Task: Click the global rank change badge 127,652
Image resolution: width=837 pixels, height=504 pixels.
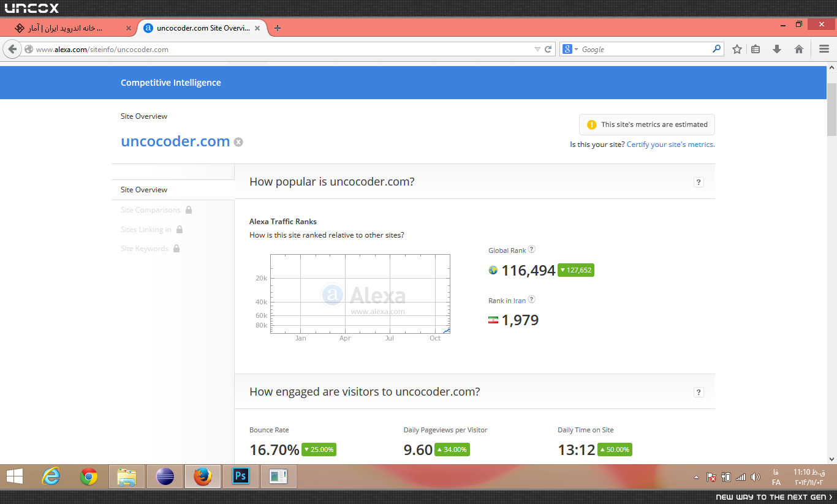Action: [x=576, y=270]
